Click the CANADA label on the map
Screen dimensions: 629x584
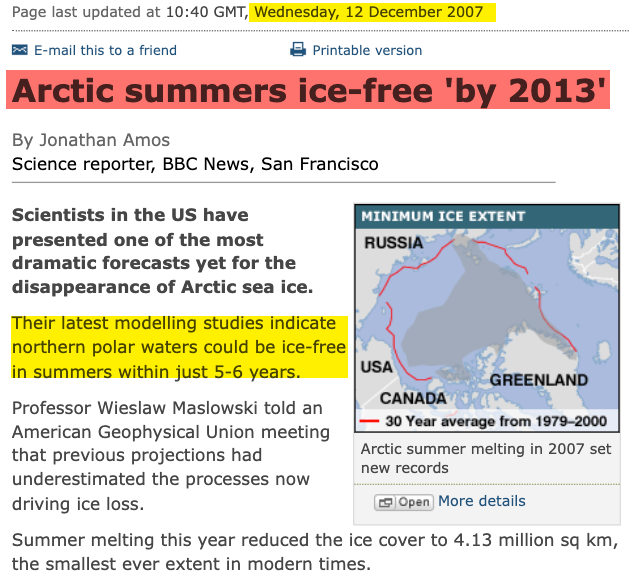412,398
